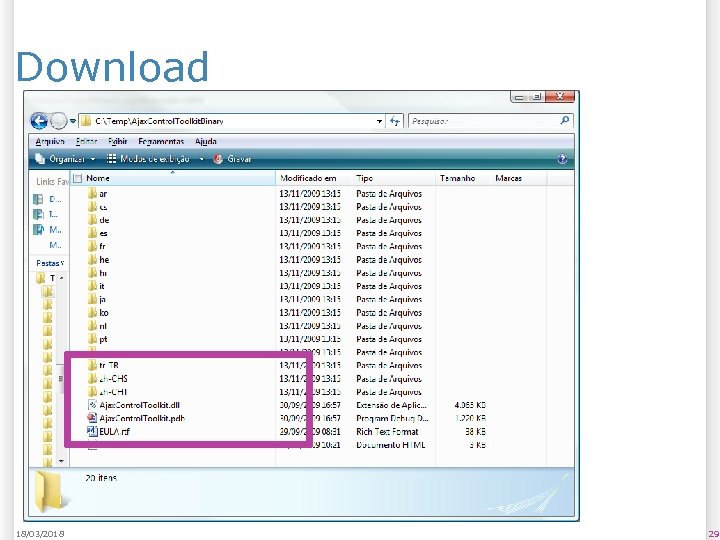Sort by the Marcas column header
The width and height of the screenshot is (720, 540).
click(519, 178)
